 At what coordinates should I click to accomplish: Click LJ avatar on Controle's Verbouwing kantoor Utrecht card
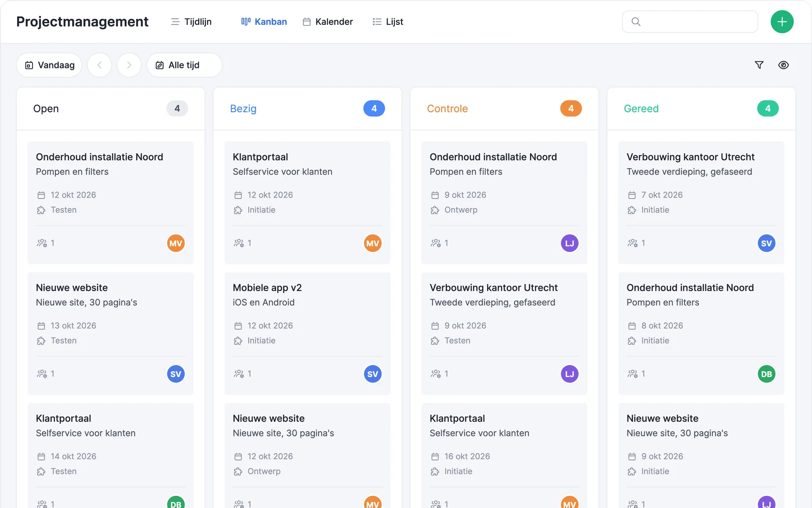pos(569,374)
